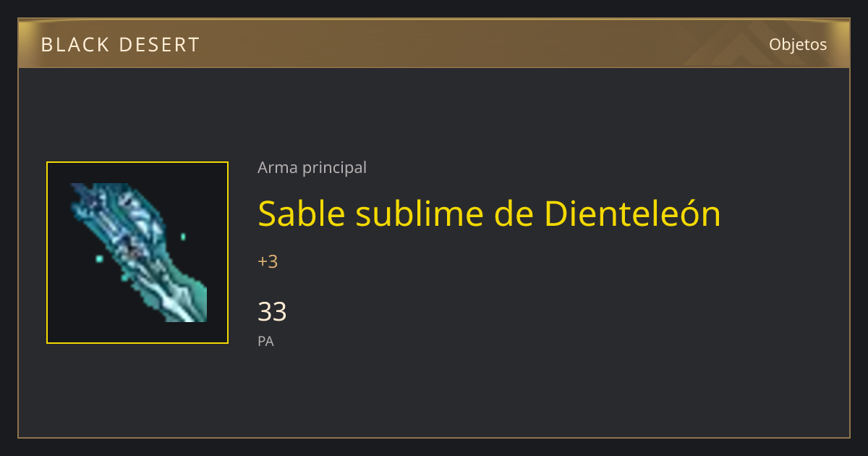The image size is (868, 456).
Task: Click the word principal in category label
Action: (x=334, y=168)
